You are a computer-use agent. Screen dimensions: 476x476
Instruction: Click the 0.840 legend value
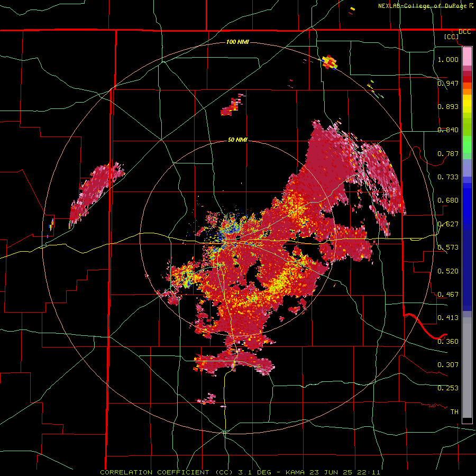pyautogui.click(x=448, y=130)
